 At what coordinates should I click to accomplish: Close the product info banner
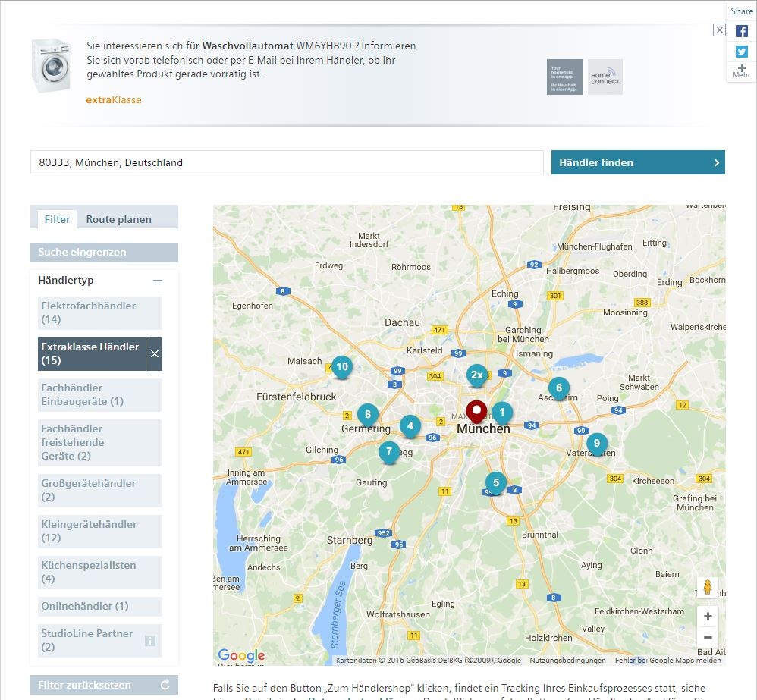coord(719,30)
